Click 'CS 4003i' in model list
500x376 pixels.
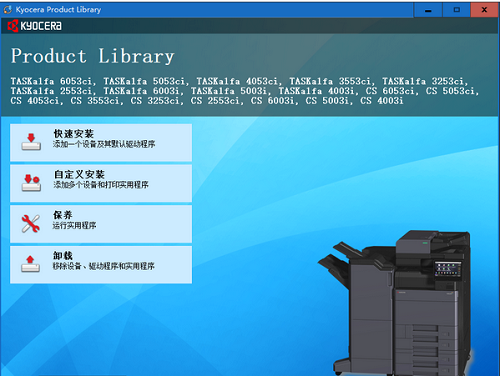tap(382, 101)
